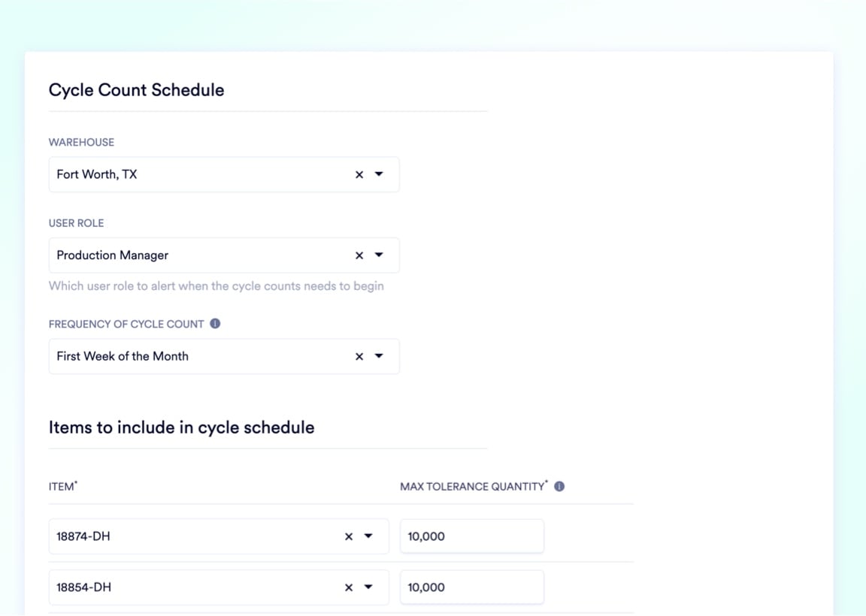Clear the Fort Worth, TX warehouse selection
This screenshot has width=866, height=616.
(x=359, y=174)
